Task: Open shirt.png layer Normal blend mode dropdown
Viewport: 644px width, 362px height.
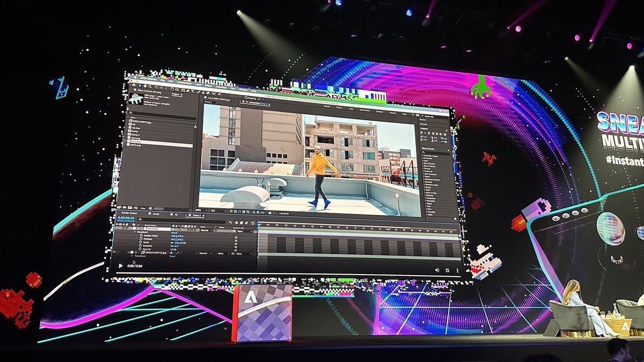Action: tap(207, 230)
